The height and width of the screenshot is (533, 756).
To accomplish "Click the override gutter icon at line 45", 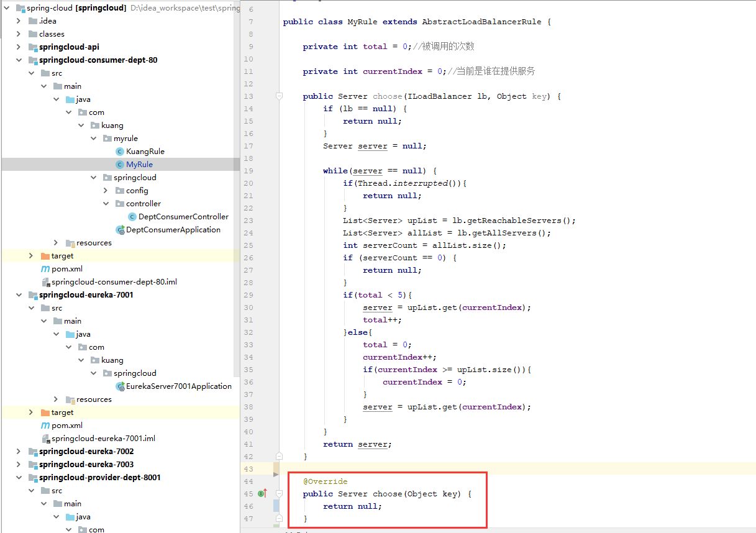I will pyautogui.click(x=262, y=494).
